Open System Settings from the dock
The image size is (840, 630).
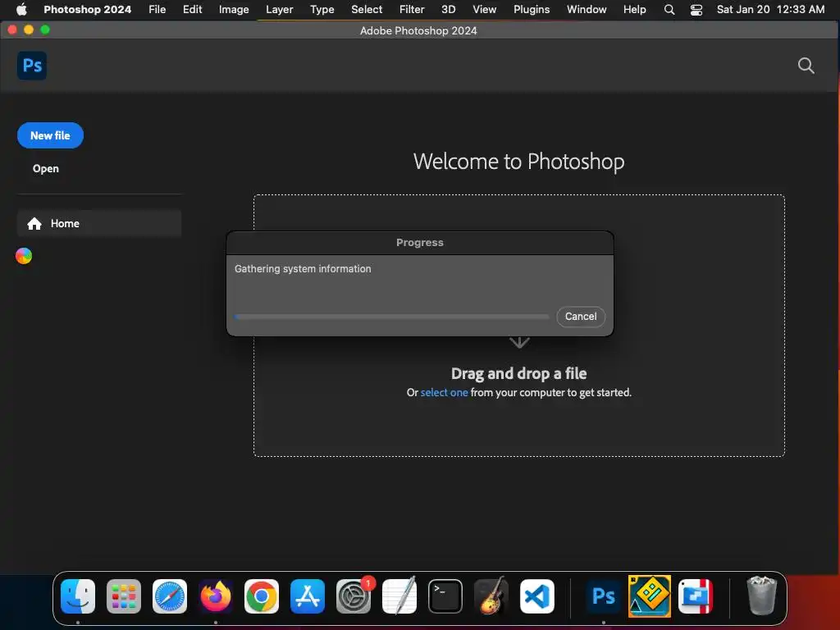pos(354,596)
